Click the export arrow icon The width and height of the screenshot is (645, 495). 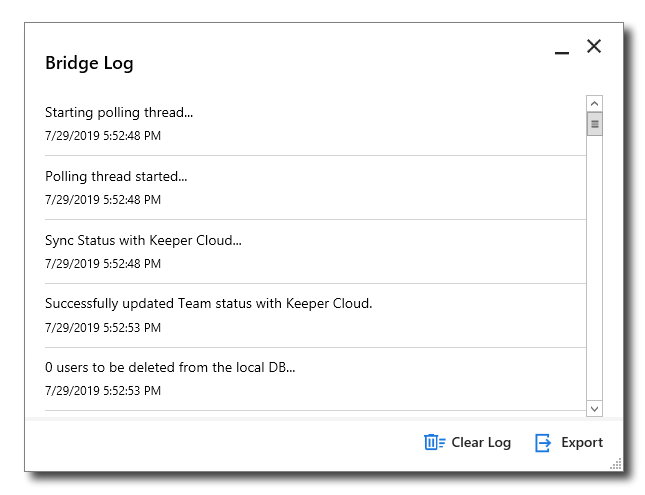click(x=543, y=442)
